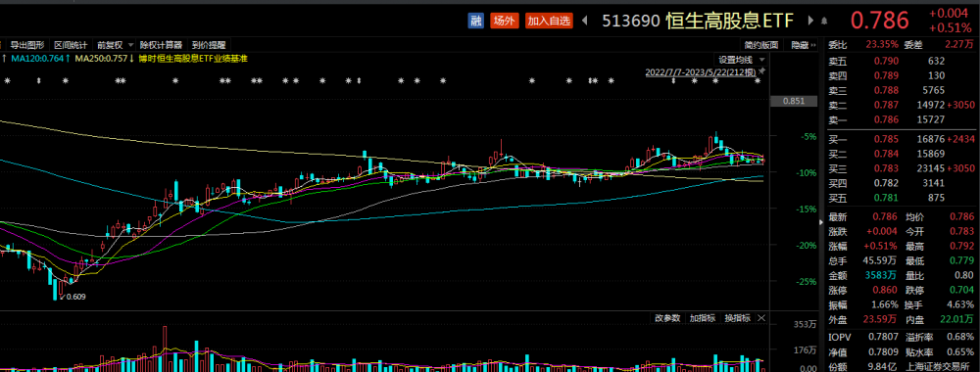Open 到价提醒 price alert
The width and height of the screenshot is (980, 372).
pos(208,45)
